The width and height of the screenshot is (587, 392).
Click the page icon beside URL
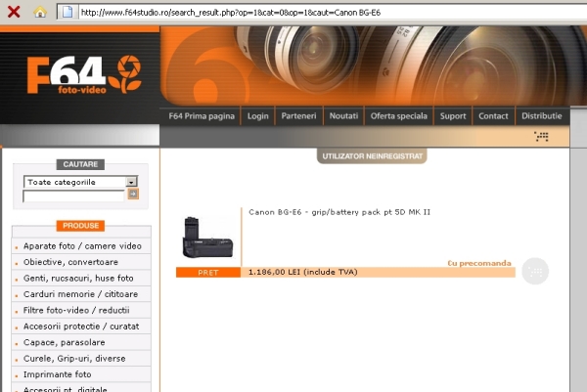coord(68,12)
